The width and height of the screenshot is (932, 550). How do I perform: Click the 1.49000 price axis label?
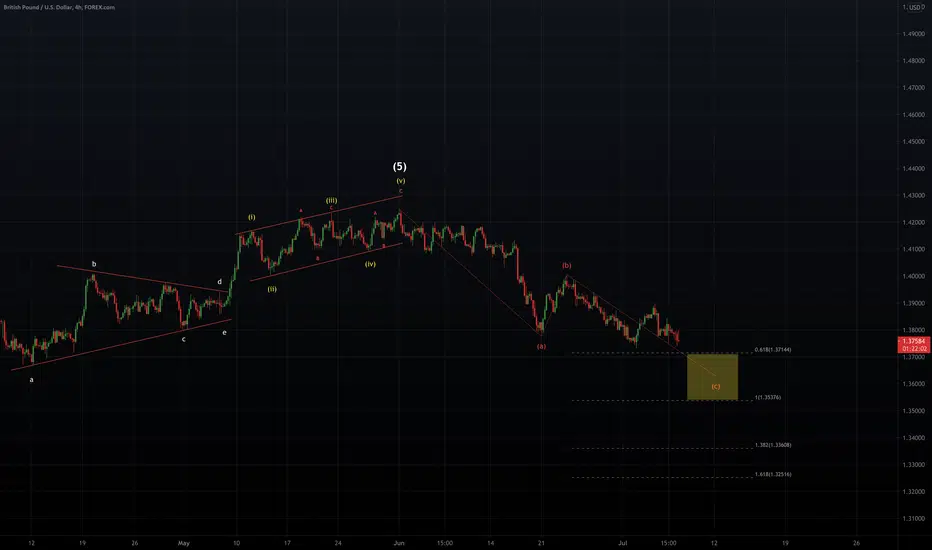point(914,34)
